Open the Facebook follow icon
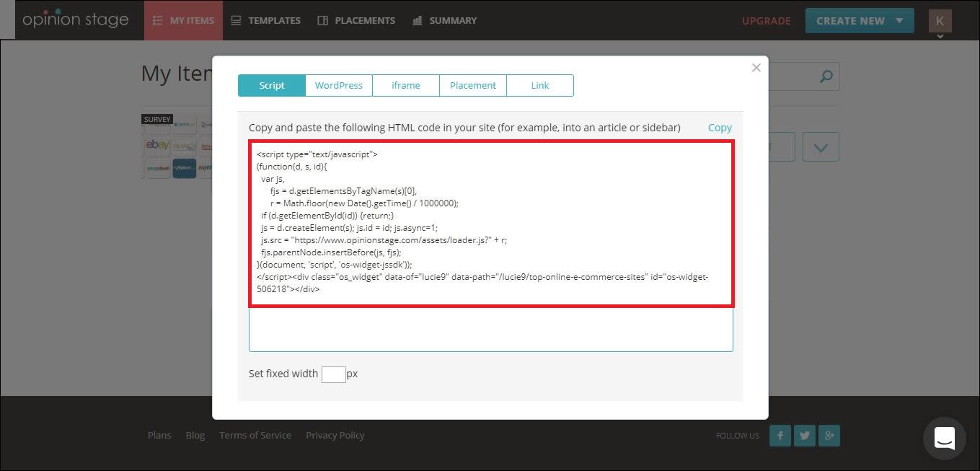Screen dimensions: 980x471 [780, 435]
